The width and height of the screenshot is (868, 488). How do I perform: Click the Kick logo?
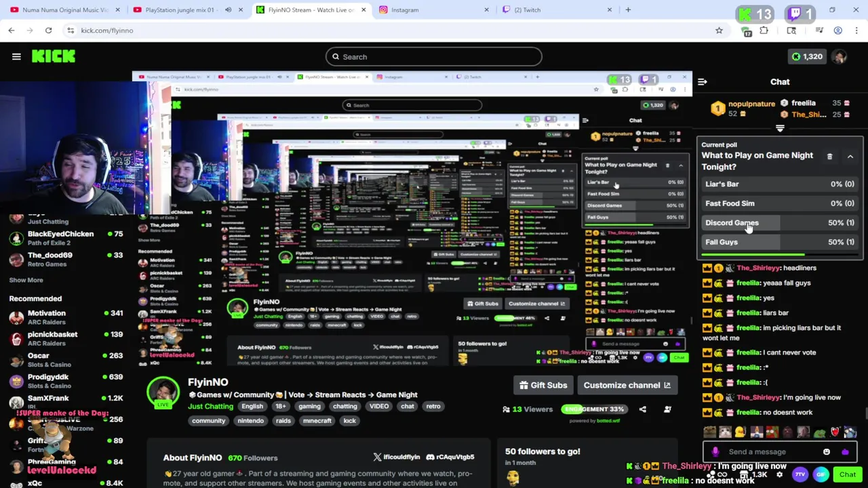tap(54, 57)
